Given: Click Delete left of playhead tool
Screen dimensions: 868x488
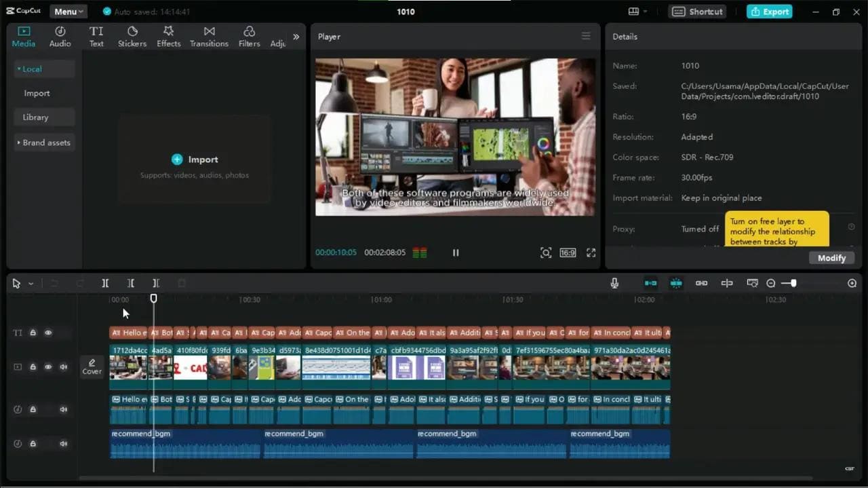Looking at the screenshot, I should point(131,284).
